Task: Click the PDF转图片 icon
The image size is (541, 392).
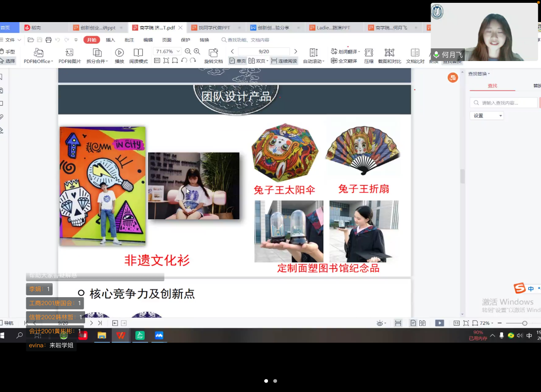Action: (x=70, y=53)
